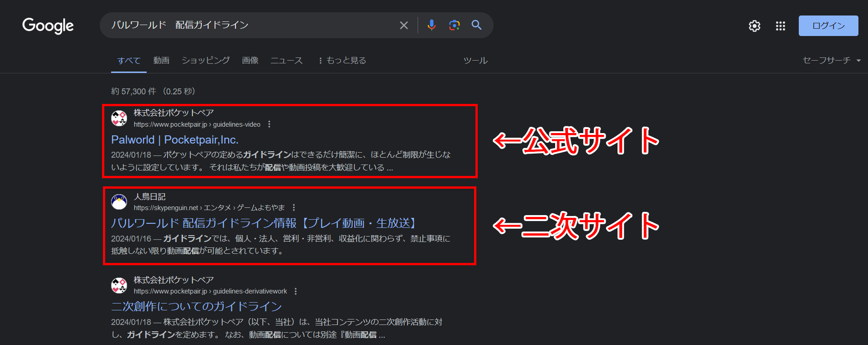This screenshot has width=868, height=345.
Task: Click the magnifying glass search icon
Action: (476, 25)
